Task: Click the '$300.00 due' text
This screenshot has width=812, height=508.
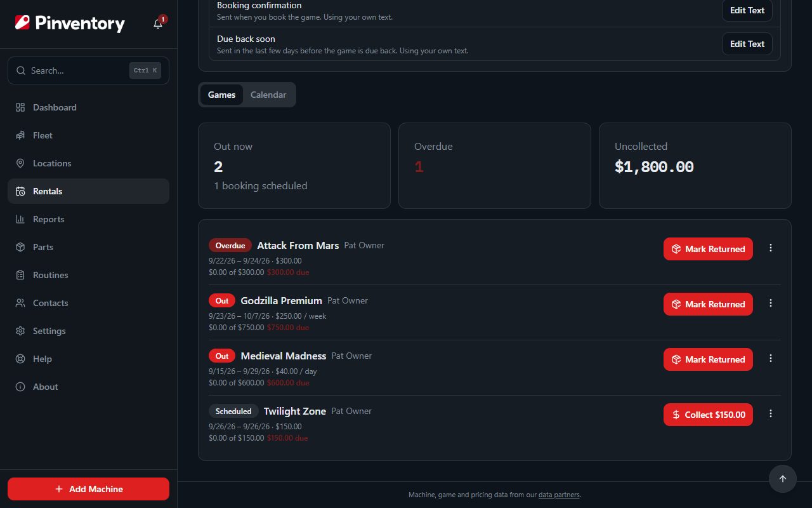Action: coord(288,272)
